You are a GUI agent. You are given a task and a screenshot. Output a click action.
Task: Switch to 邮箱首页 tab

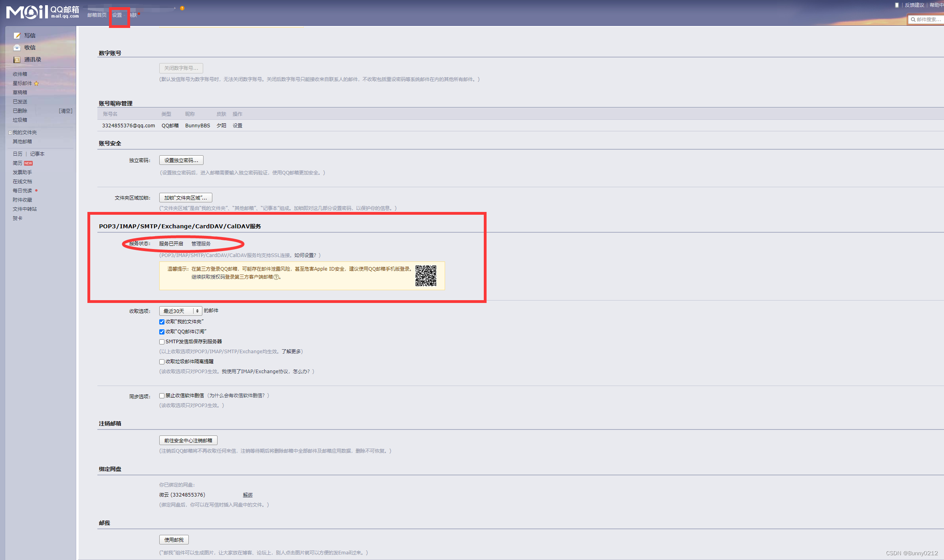[x=96, y=15]
